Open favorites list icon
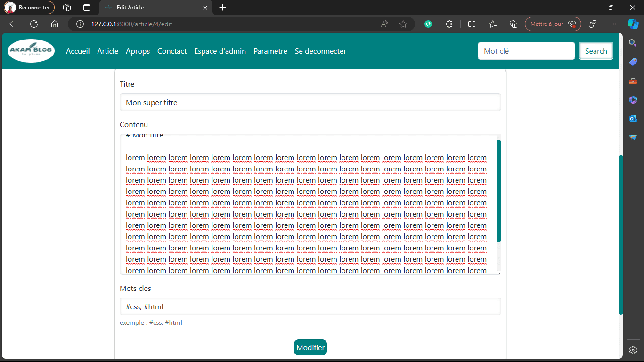 [x=493, y=24]
